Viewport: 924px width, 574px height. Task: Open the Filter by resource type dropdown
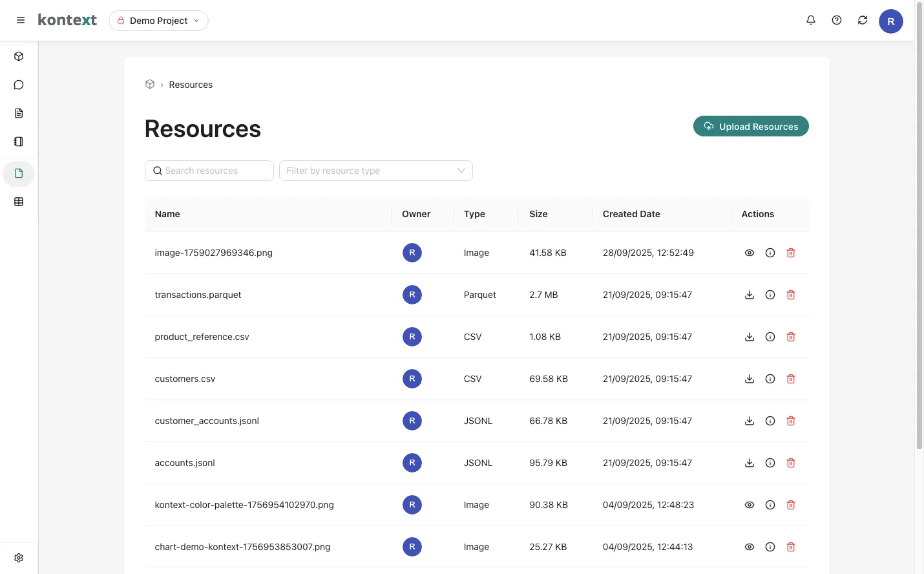click(x=375, y=171)
